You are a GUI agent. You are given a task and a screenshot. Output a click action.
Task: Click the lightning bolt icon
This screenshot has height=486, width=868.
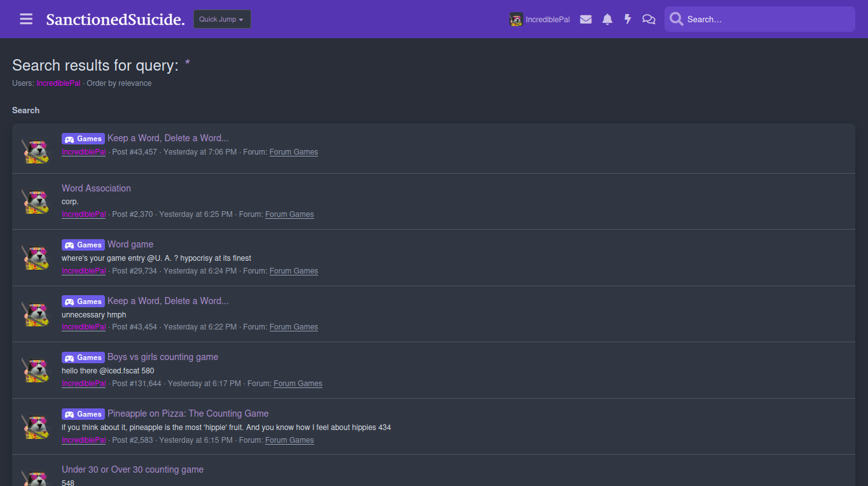[x=628, y=20]
